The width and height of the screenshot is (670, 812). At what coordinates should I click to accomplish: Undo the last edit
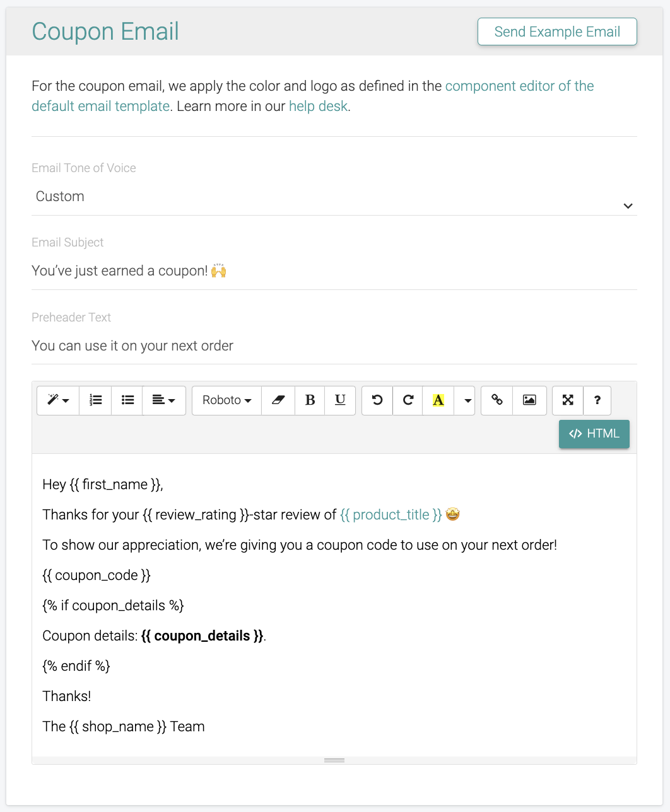(x=377, y=400)
